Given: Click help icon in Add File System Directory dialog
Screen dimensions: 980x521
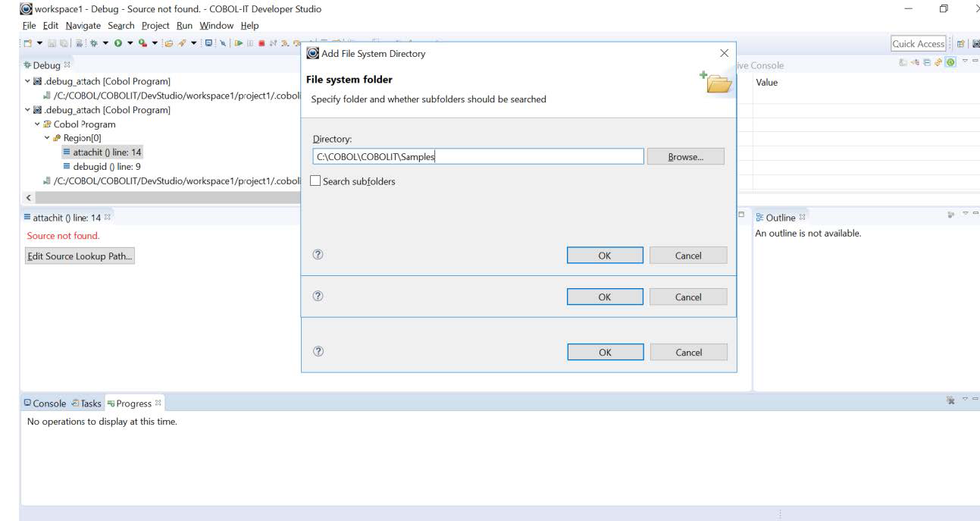Looking at the screenshot, I should click(318, 256).
